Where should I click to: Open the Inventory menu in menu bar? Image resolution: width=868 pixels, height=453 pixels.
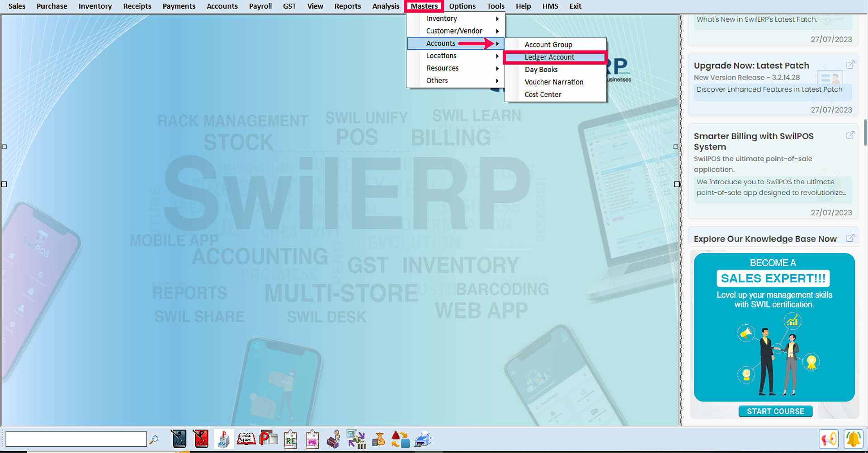point(95,6)
